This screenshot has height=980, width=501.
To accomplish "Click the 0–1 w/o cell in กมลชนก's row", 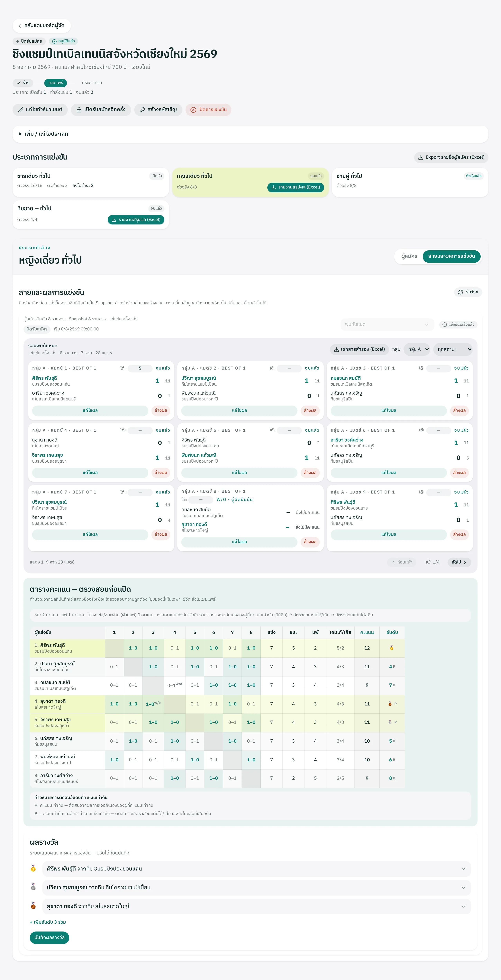I will pyautogui.click(x=175, y=685).
